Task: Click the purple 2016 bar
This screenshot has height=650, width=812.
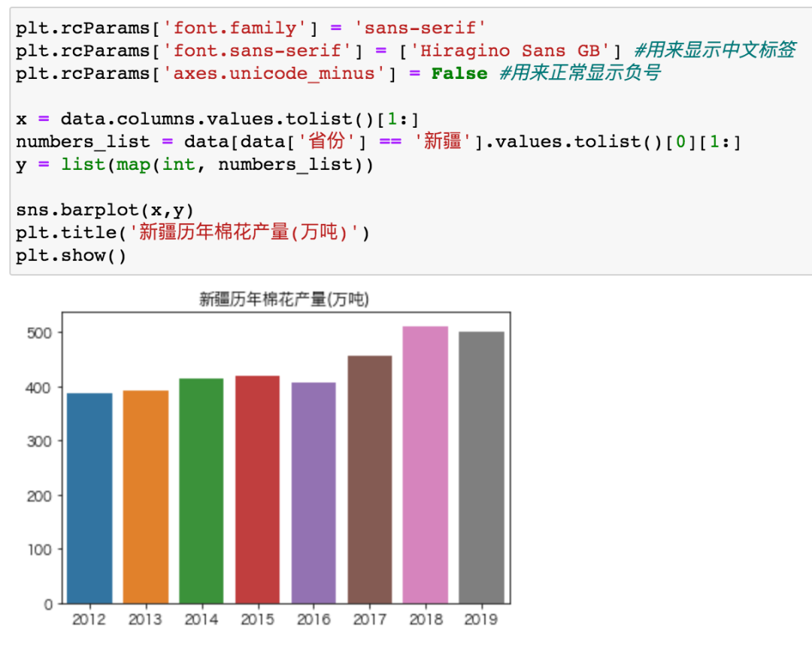Action: tap(314, 492)
